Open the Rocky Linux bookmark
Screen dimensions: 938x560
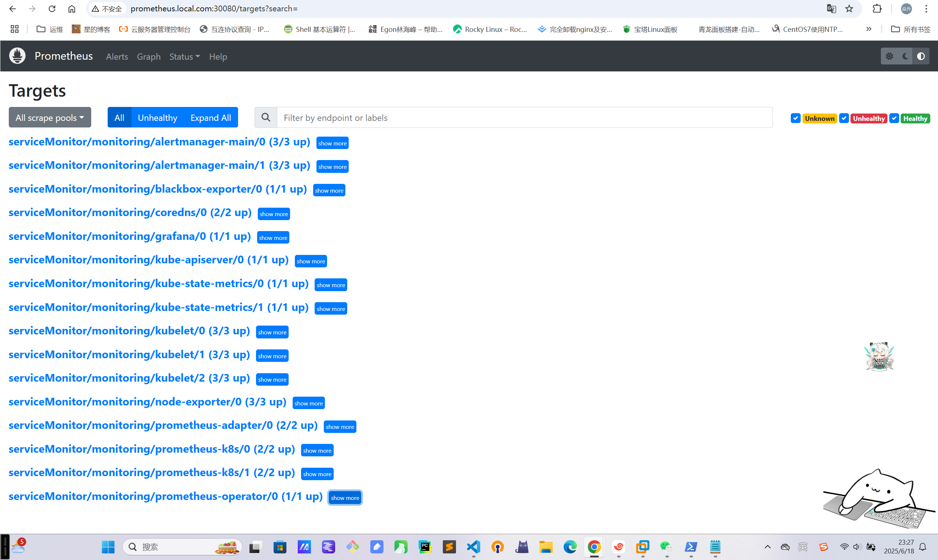[x=490, y=29]
